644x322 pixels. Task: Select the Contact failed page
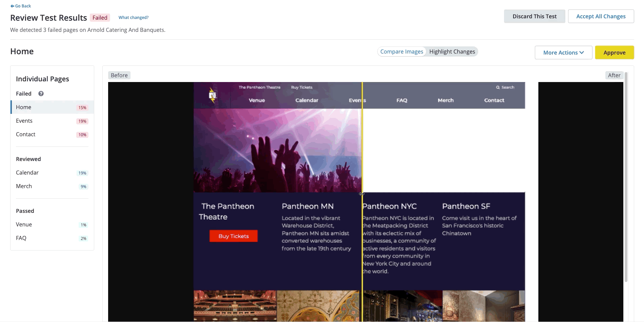[52, 134]
